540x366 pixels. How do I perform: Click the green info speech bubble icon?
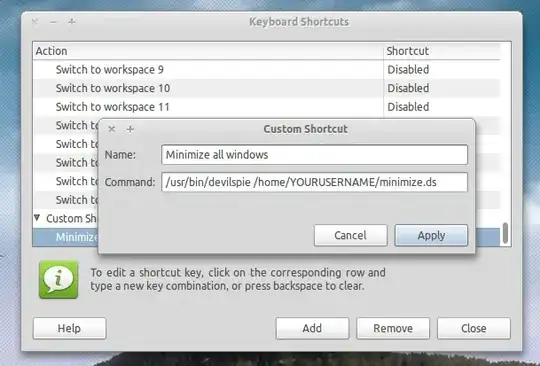(59, 280)
